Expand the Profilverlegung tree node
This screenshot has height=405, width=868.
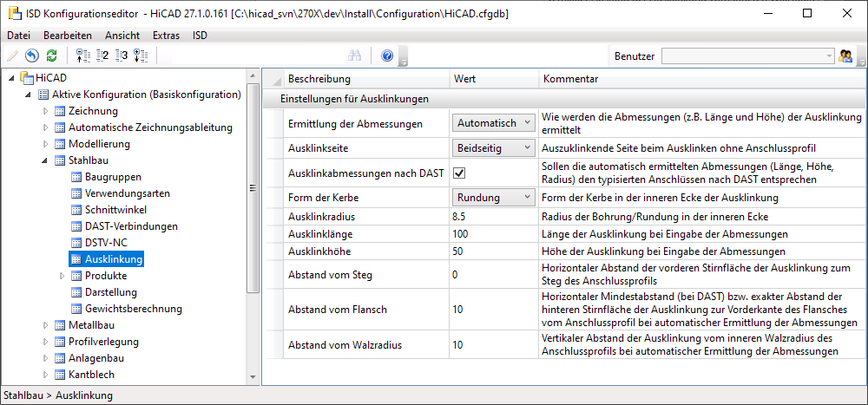pos(45,342)
